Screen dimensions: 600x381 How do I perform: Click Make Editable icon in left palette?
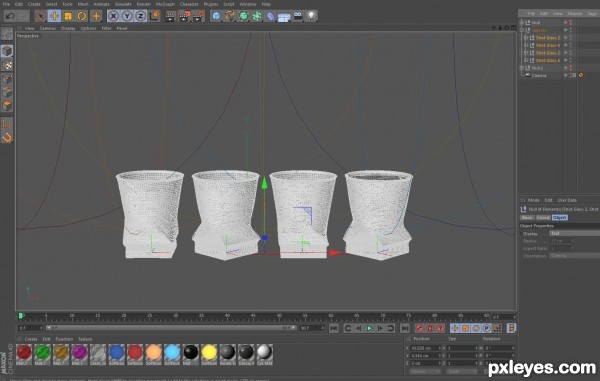(7, 34)
